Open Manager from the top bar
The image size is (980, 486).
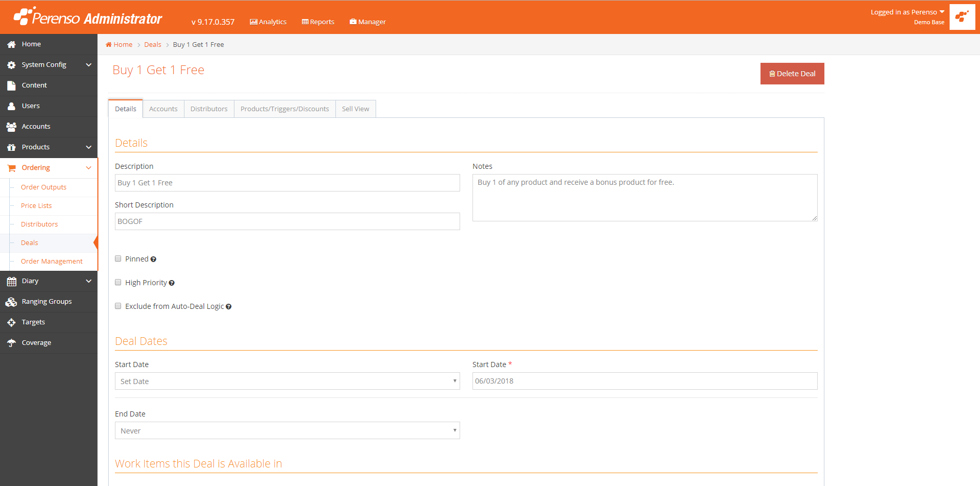pos(367,22)
